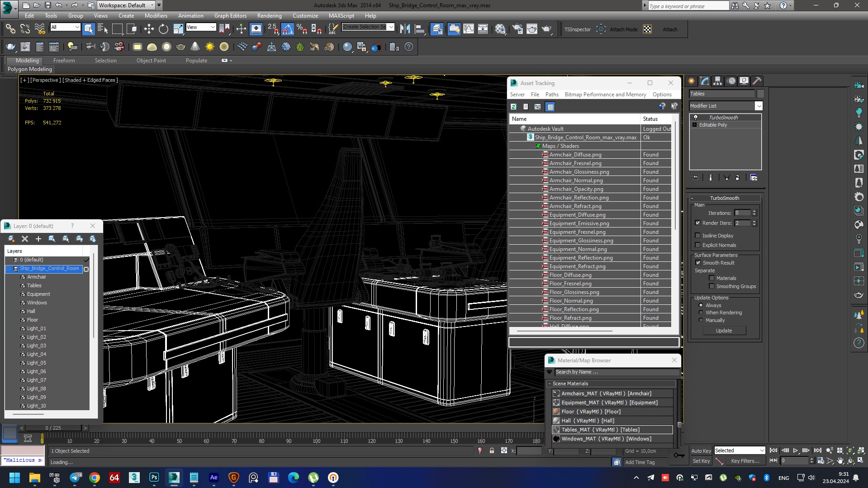The height and width of the screenshot is (488, 868).
Task: Click the TurboSmooth Update button
Action: pyautogui.click(x=724, y=331)
